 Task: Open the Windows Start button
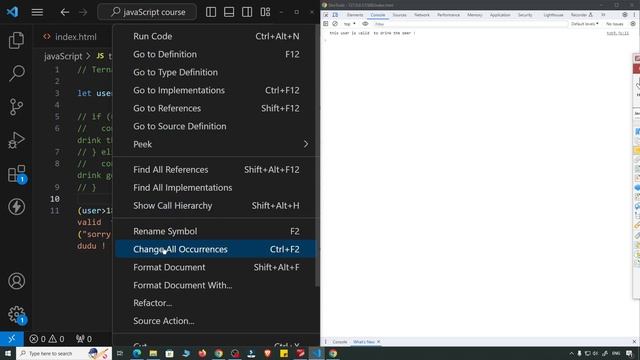(x=7, y=353)
